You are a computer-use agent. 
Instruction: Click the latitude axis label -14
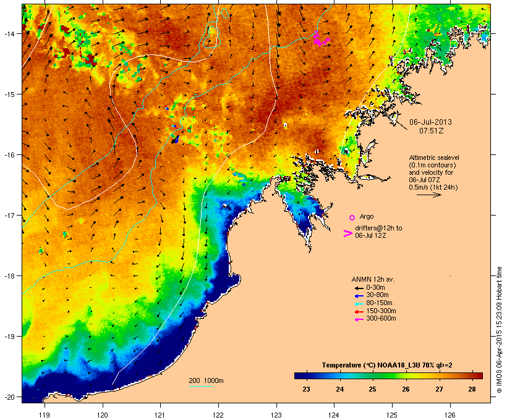click(9, 33)
